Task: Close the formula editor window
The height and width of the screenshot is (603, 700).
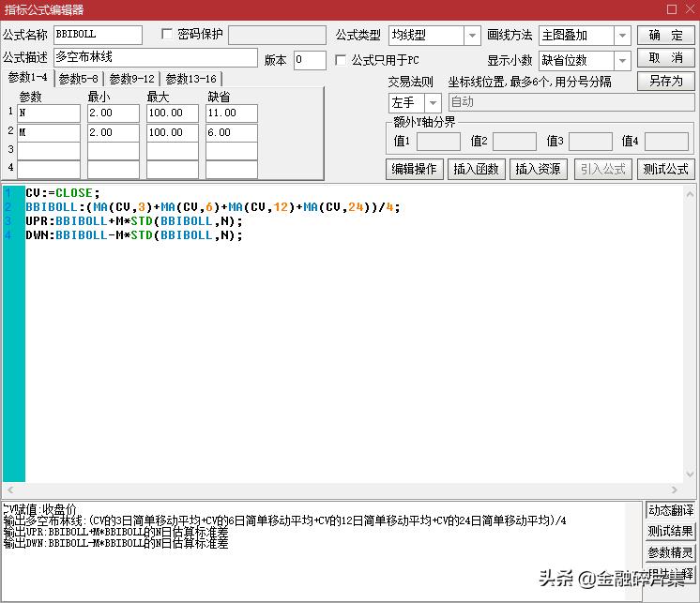Action: tap(689, 9)
